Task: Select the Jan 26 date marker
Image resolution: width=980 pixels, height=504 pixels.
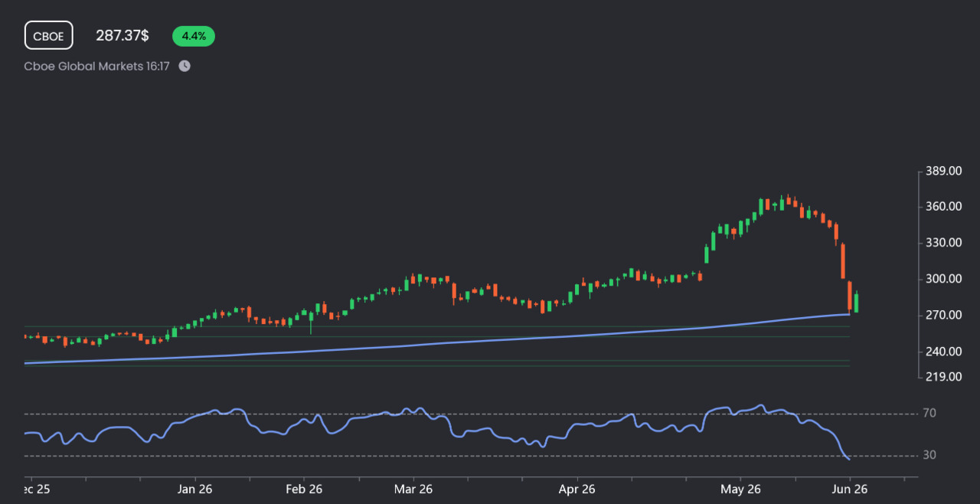Action: (194, 489)
